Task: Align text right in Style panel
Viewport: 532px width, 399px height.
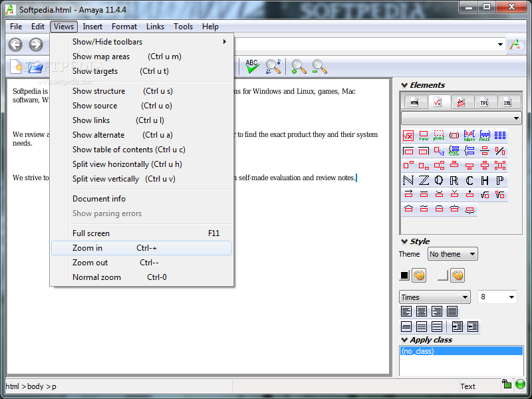Action: click(x=437, y=311)
